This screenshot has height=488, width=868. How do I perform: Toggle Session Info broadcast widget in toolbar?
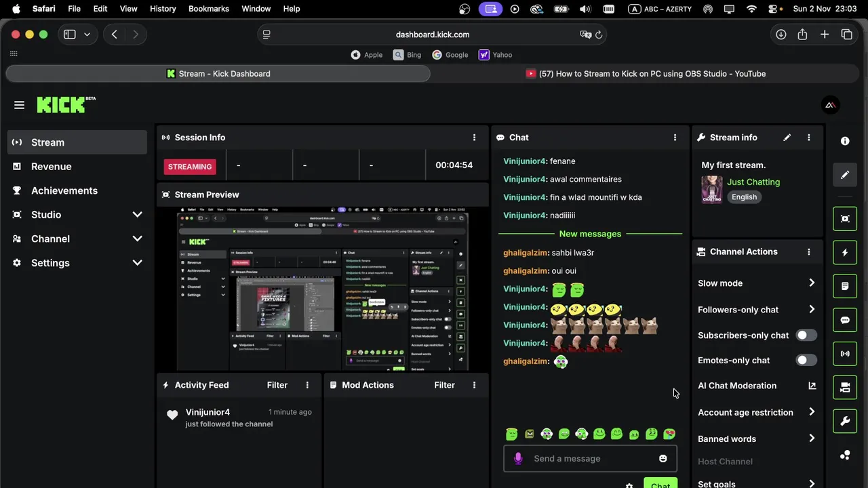click(845, 354)
